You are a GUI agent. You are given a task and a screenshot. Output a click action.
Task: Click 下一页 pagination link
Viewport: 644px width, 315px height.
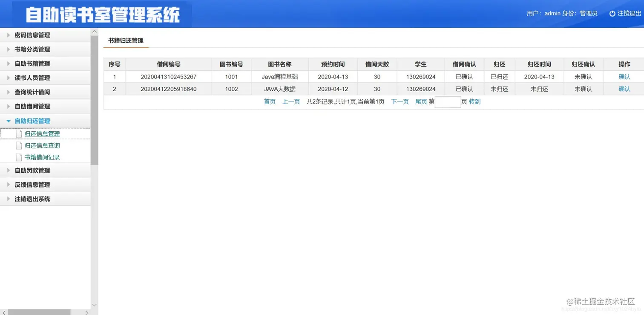tap(400, 101)
